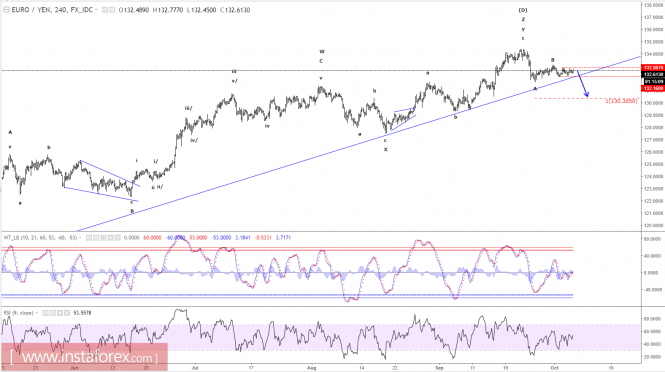Click the Aug label on time axis
The width and height of the screenshot is (665, 372).
[312, 368]
